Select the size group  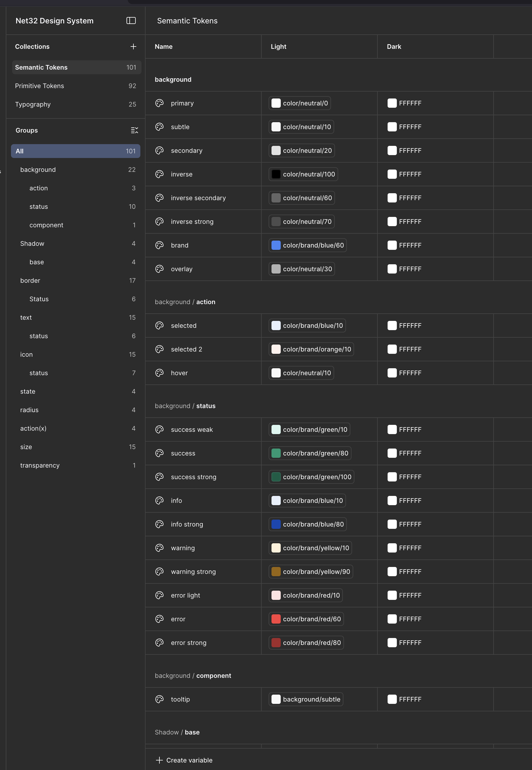click(76, 447)
